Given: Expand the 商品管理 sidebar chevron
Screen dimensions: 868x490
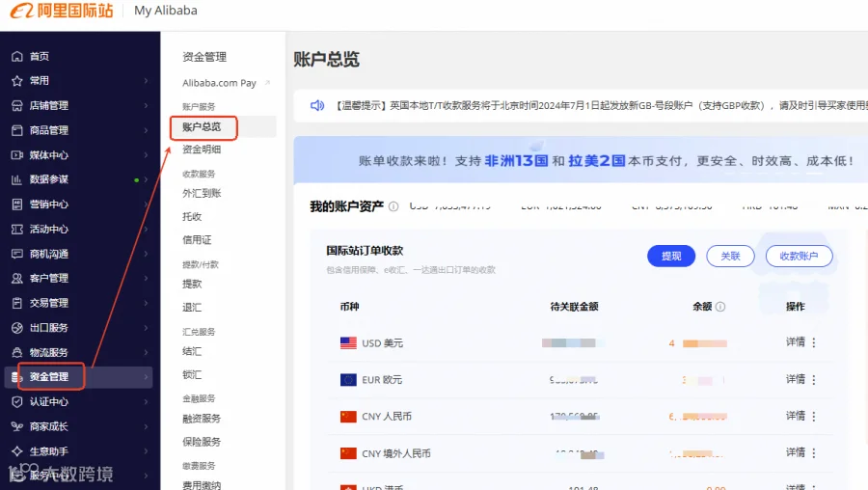Looking at the screenshot, I should click(x=147, y=130).
